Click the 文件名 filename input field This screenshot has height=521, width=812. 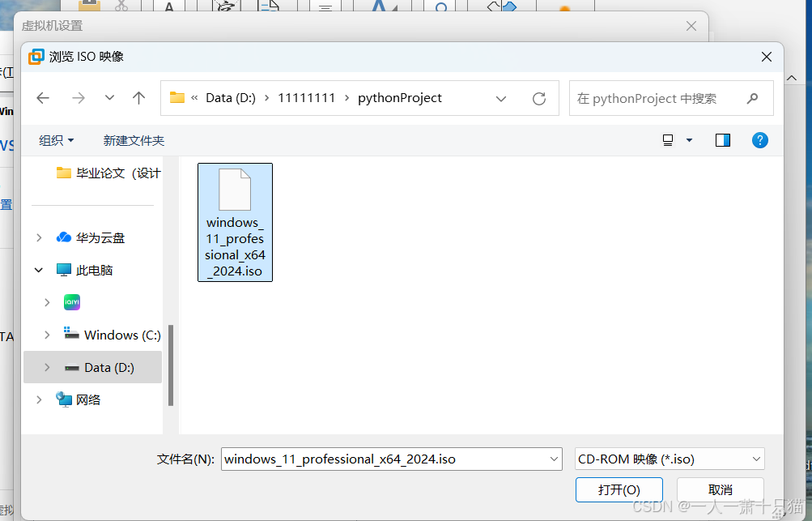coord(384,459)
